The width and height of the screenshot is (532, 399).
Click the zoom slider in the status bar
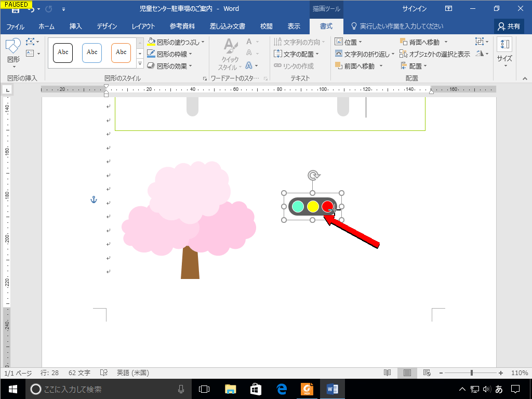pyautogui.click(x=470, y=373)
